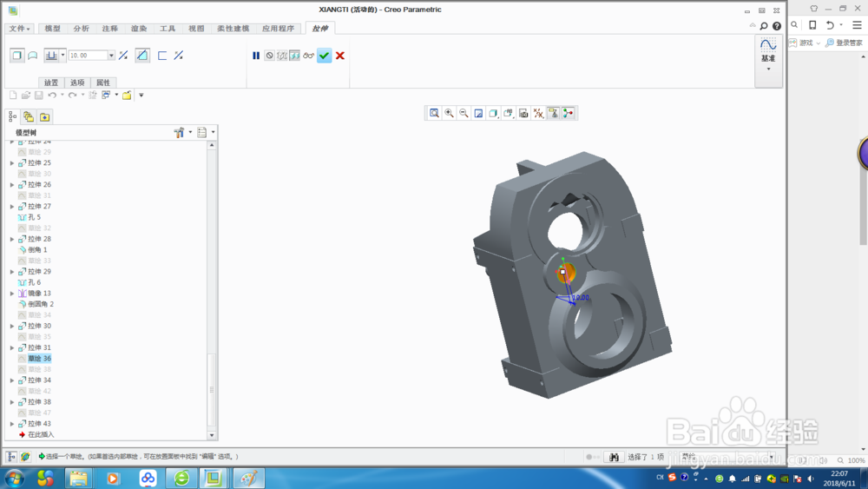868x489 pixels.
Task: Expand the 镜像 13 tree node
Action: click(x=12, y=294)
